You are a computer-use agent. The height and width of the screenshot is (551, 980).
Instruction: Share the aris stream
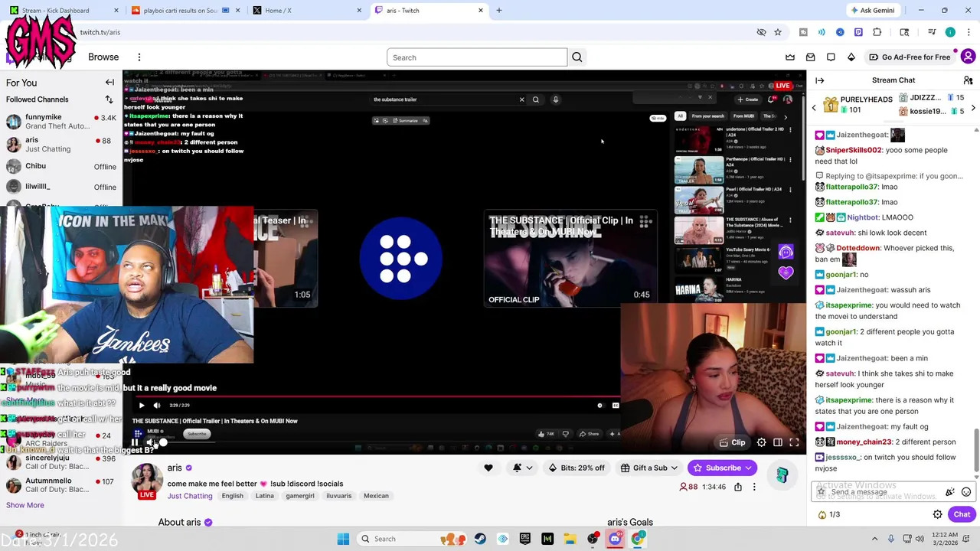point(738,487)
